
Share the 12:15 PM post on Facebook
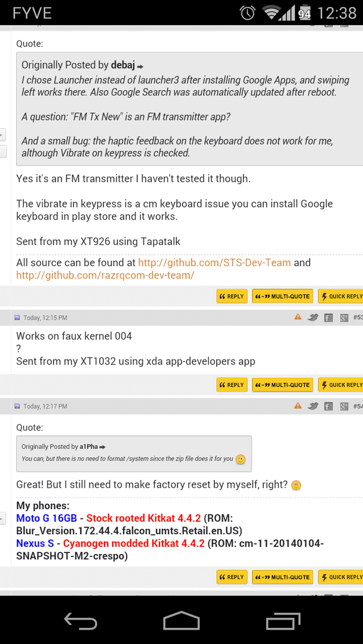[328, 317]
